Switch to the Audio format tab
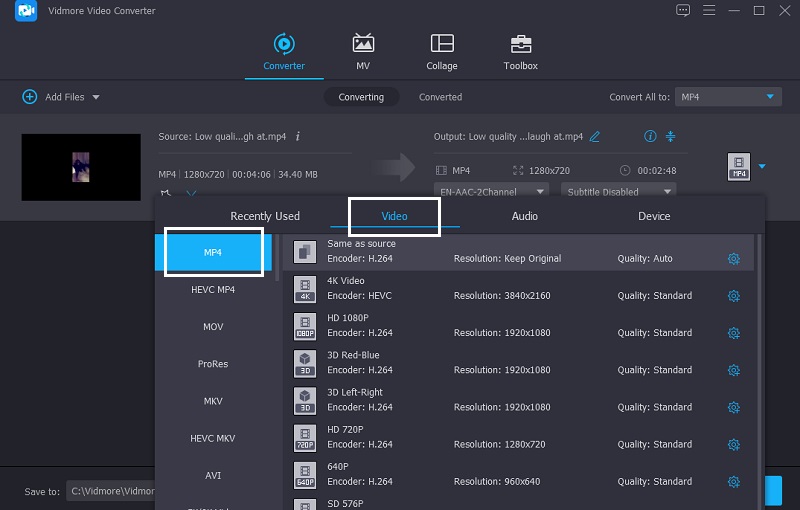The width and height of the screenshot is (800, 510). click(x=524, y=216)
